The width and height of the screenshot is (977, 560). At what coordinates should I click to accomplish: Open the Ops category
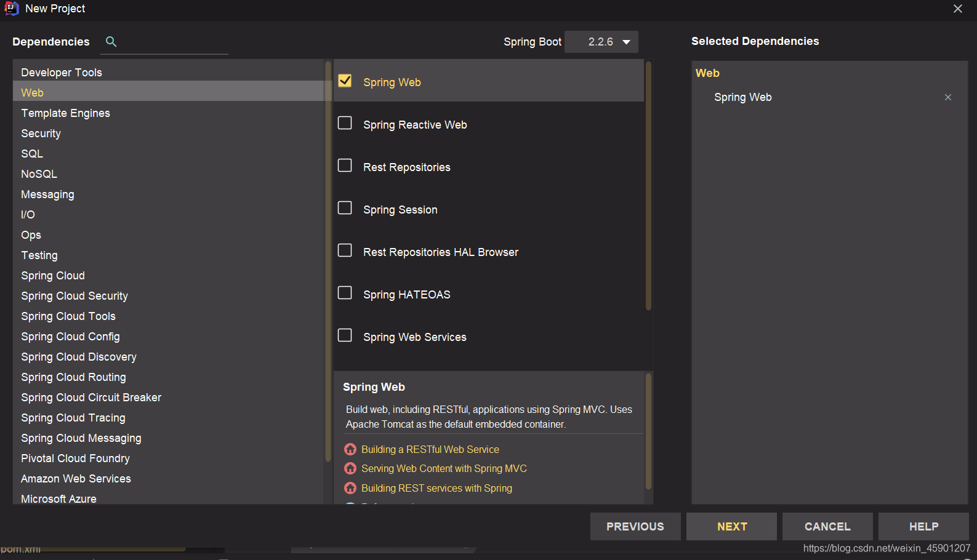tap(169, 235)
